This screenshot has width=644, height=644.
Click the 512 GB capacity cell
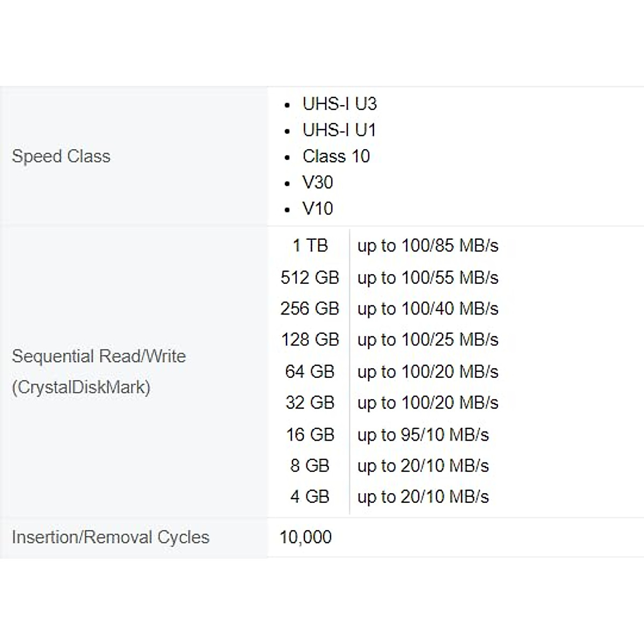pos(310,277)
